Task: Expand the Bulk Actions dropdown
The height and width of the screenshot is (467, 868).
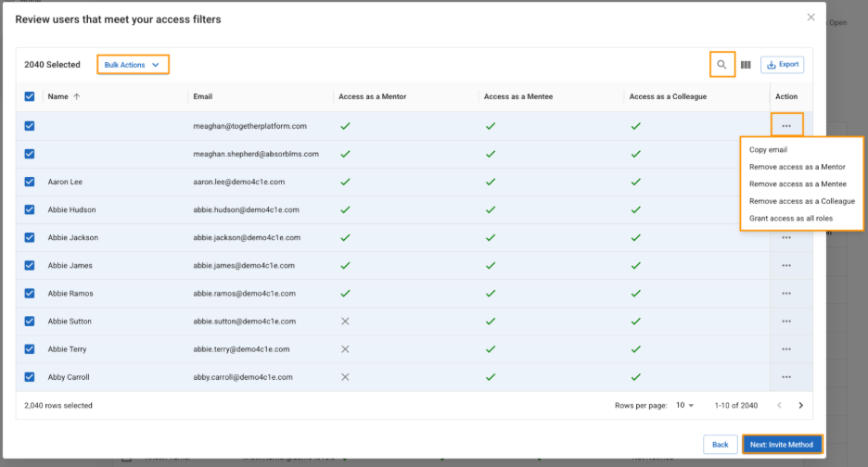Action: (x=133, y=65)
